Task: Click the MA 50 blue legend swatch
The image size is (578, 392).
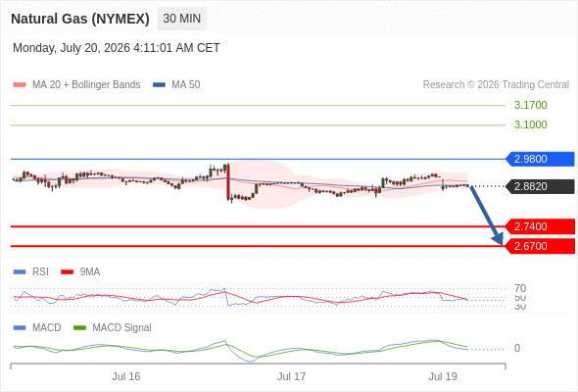Action: point(159,85)
